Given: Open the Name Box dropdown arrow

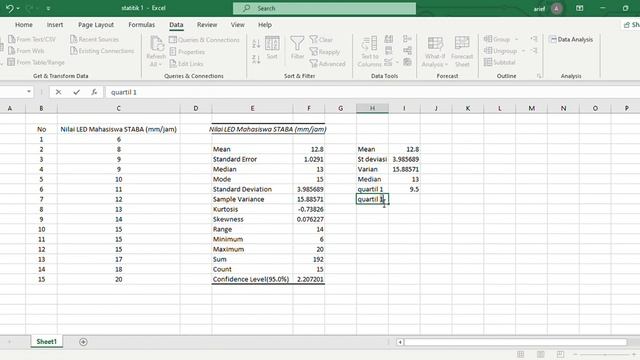Looking at the screenshot, I should pyautogui.click(x=29, y=92).
